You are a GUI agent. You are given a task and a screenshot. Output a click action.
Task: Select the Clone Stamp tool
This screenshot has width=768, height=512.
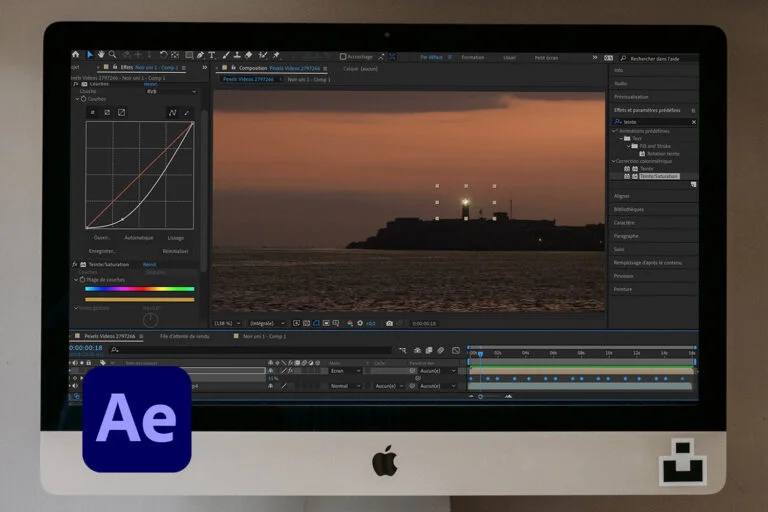(x=237, y=55)
